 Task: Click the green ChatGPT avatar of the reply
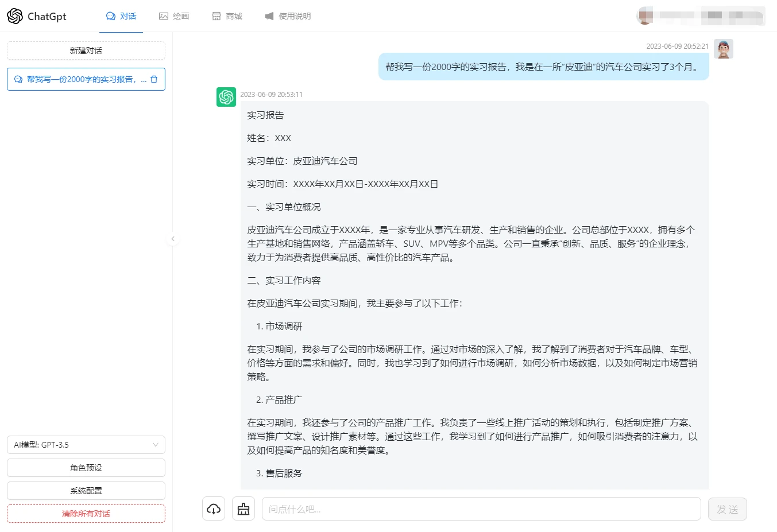click(x=226, y=97)
